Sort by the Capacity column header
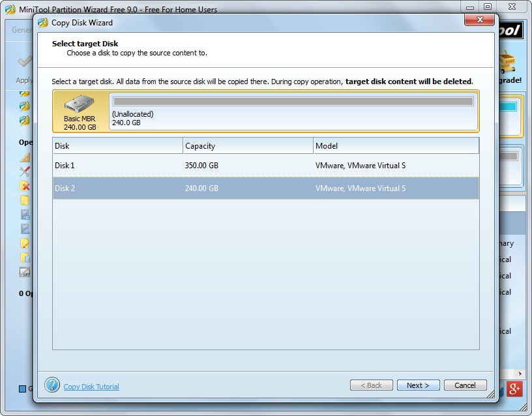Screen dimensions: 532x416 pyautogui.click(x=248, y=146)
